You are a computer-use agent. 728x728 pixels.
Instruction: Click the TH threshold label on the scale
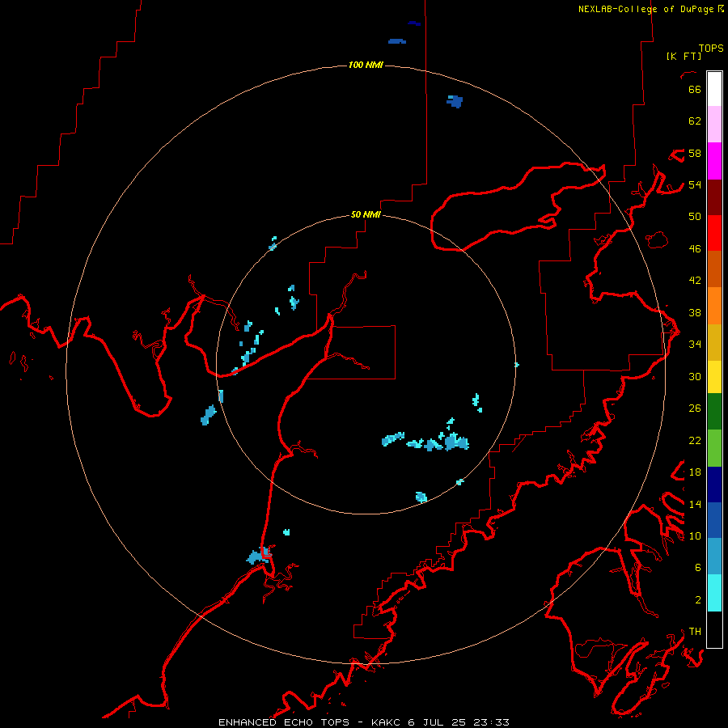(695, 632)
